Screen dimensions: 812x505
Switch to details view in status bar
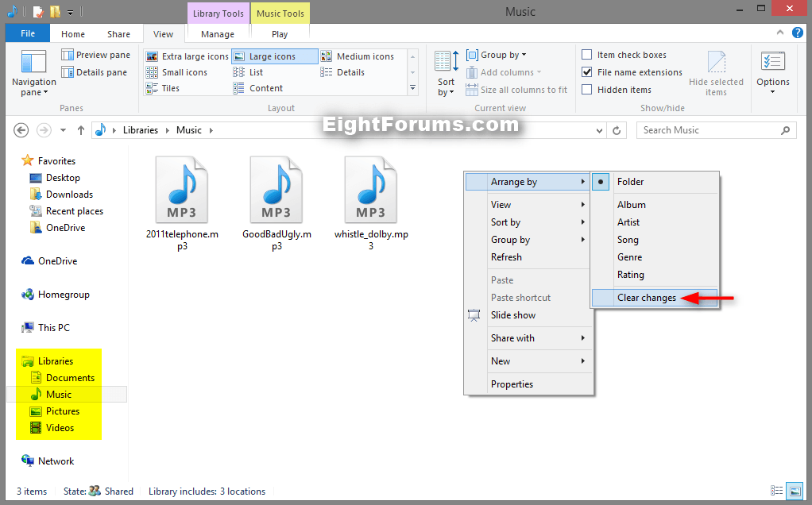coord(775,491)
